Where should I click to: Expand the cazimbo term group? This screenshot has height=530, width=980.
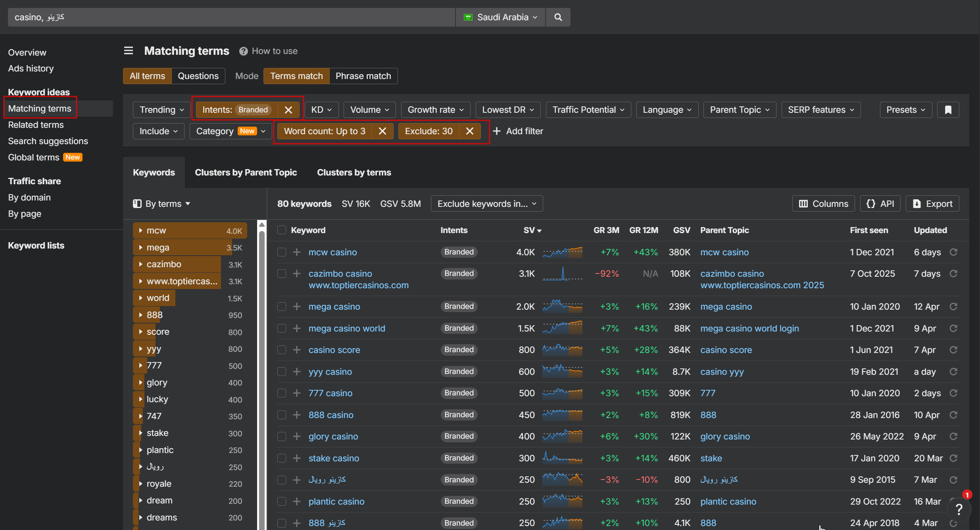coord(140,264)
